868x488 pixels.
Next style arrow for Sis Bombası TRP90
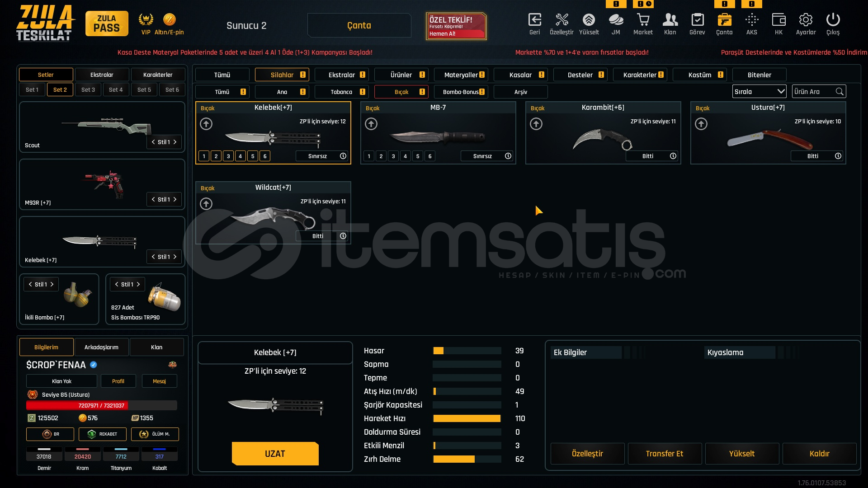click(138, 284)
